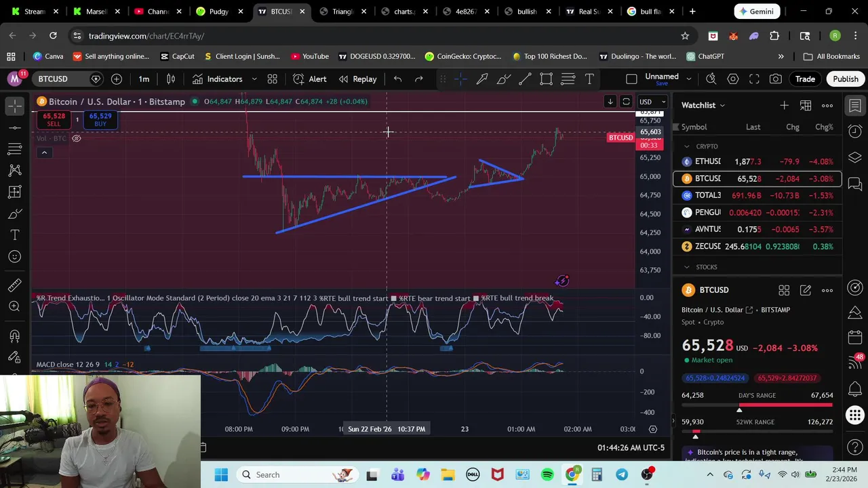Select the rectangle tool in favorites toolbar
This screenshot has height=488, width=868.
pos(546,79)
